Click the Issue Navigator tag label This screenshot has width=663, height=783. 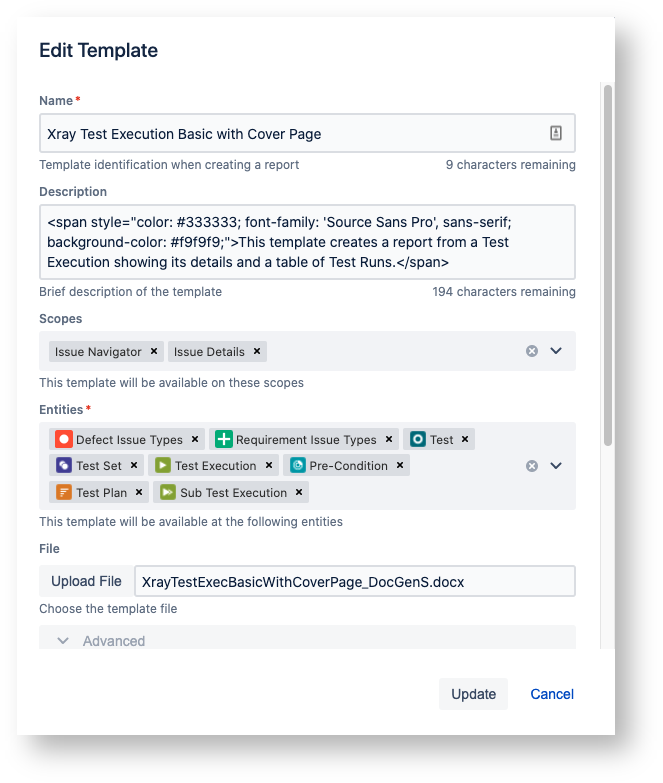click(x=98, y=352)
